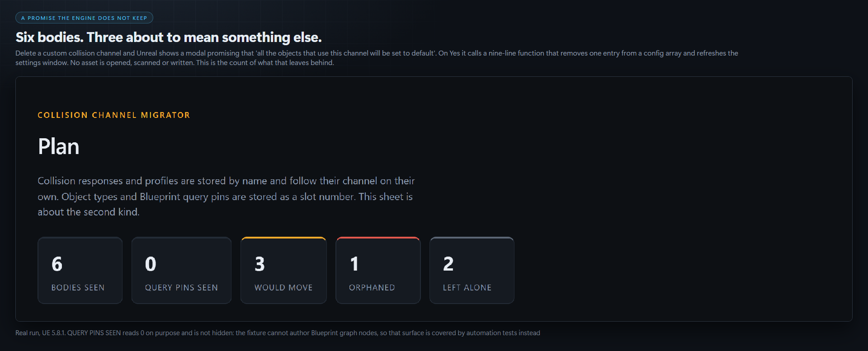Select the Bodies Seen stat card
868x351 pixels.
click(x=80, y=270)
